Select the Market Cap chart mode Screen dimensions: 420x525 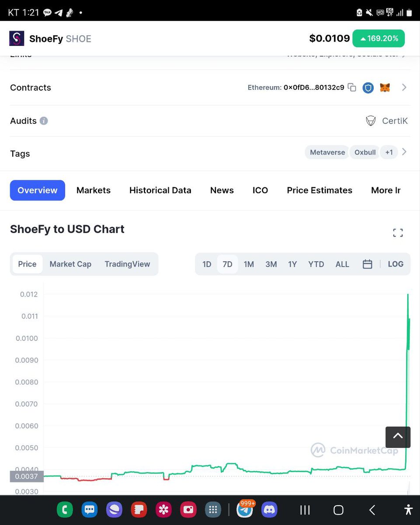[x=70, y=264]
